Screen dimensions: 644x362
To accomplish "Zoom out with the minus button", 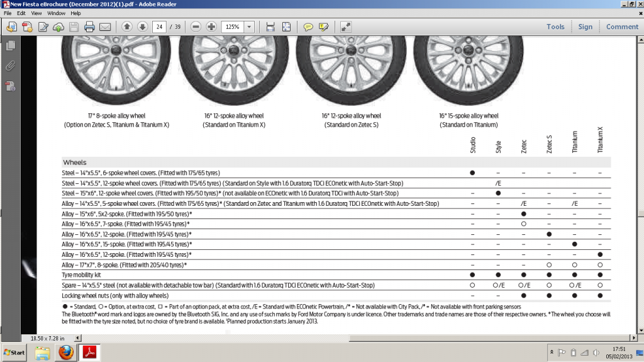I will [196, 26].
